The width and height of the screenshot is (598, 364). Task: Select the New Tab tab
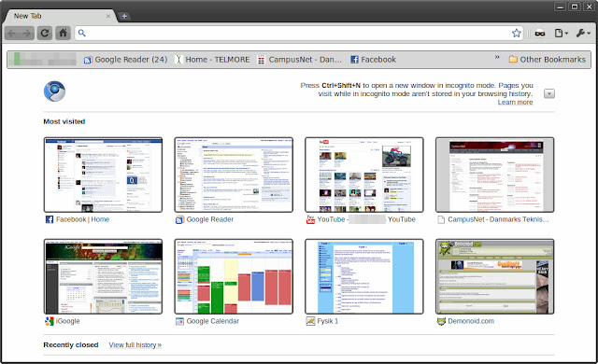point(59,16)
